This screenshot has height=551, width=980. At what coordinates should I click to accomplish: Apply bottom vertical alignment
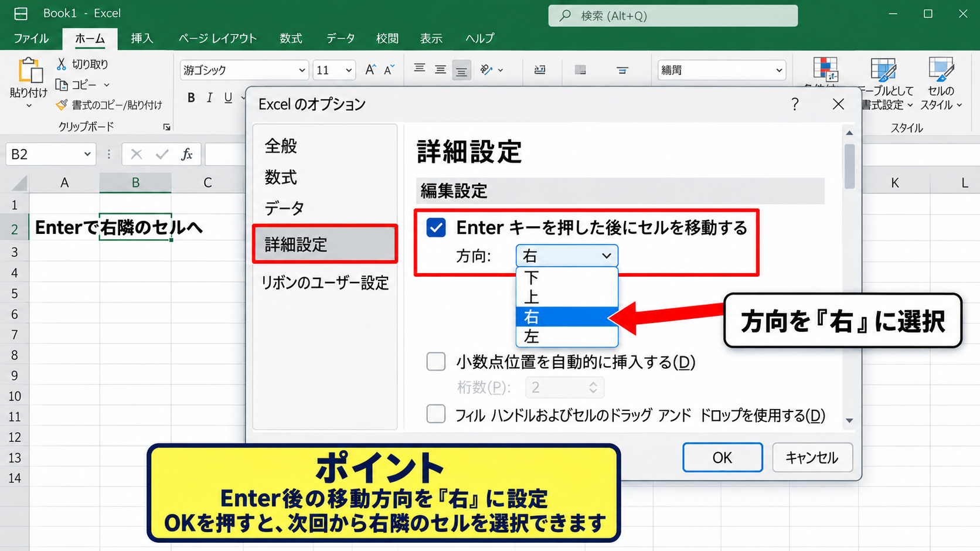pyautogui.click(x=461, y=70)
